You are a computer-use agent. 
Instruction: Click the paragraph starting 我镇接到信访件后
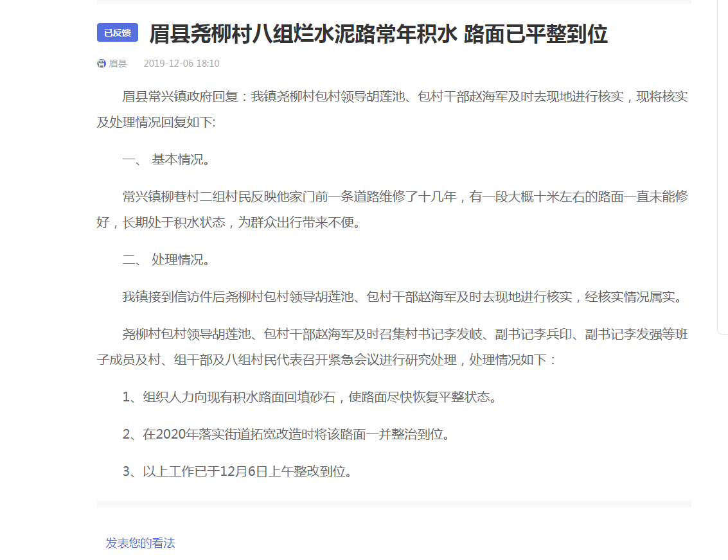pos(405,297)
